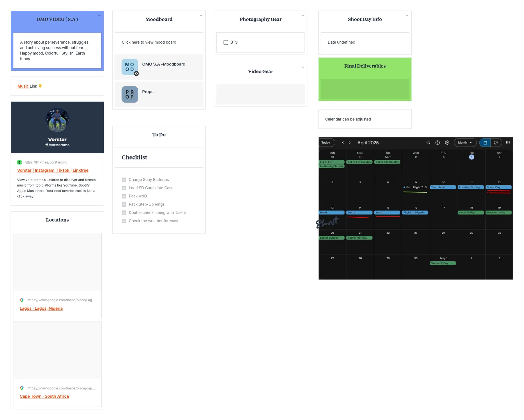
Task: Open the Google apps grid icon
Action: tap(508, 143)
